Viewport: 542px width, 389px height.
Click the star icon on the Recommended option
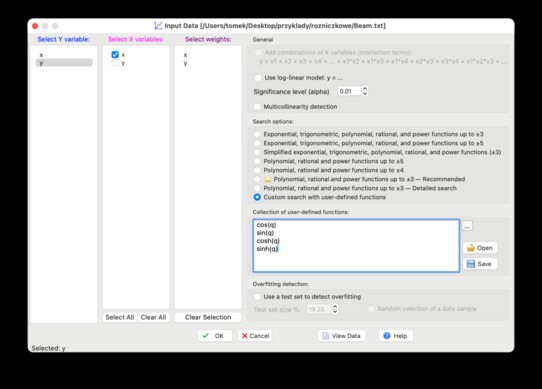pyautogui.click(x=268, y=179)
